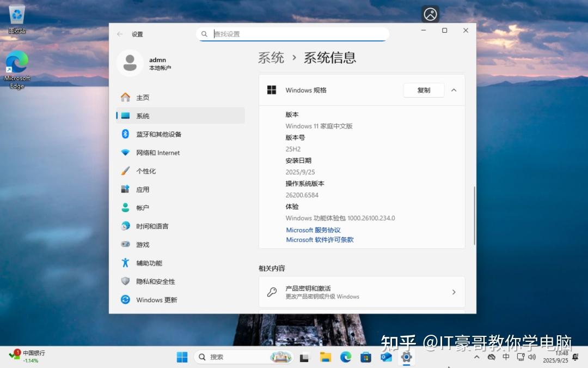Click the taskbar 搜索 search box
Image resolution: width=588 pixels, height=368 pixels.
click(244, 357)
